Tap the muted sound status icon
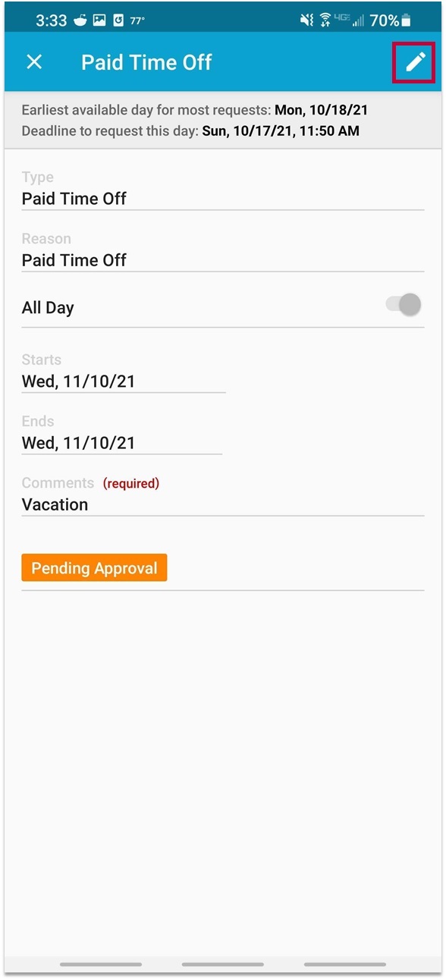Viewport: 446px width, 980px height. click(x=307, y=20)
